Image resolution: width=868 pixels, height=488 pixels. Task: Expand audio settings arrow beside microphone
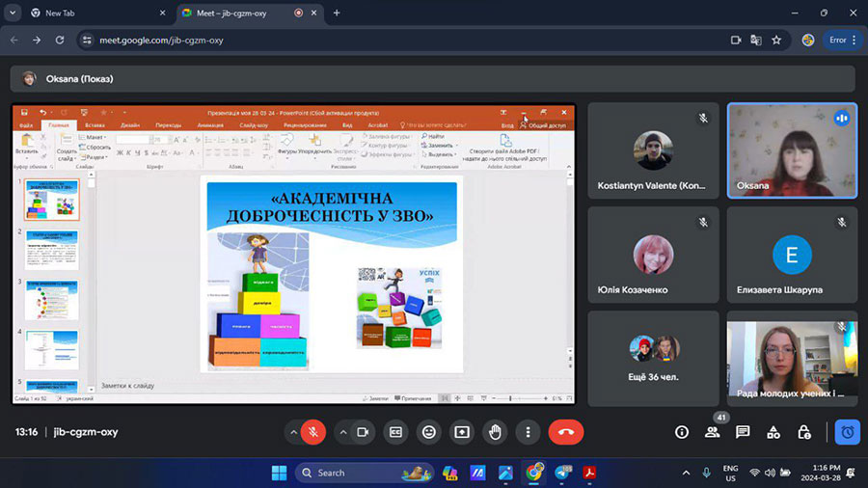coord(293,432)
